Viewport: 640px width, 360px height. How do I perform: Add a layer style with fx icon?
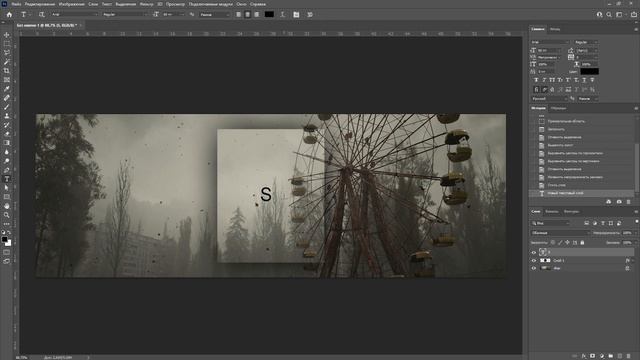[x=584, y=356]
